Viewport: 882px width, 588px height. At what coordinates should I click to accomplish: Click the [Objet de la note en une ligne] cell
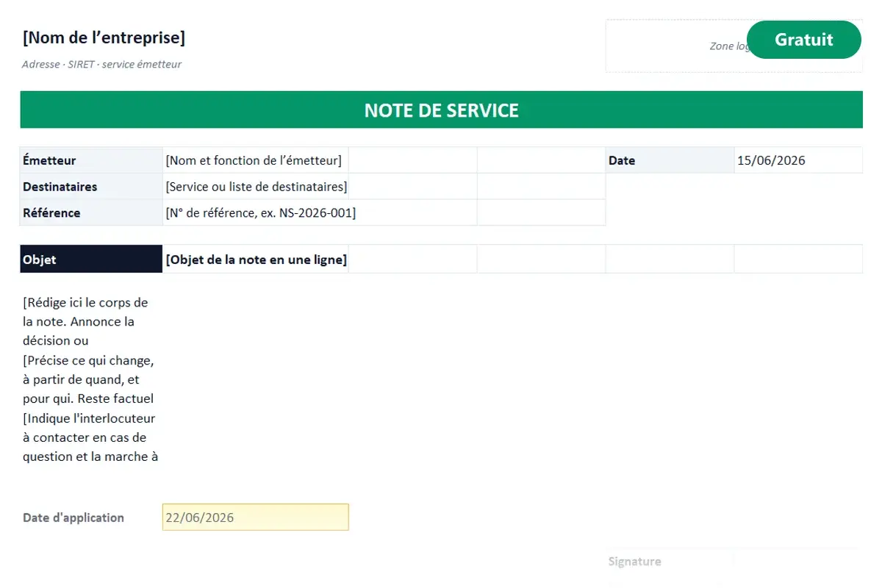pyautogui.click(x=256, y=259)
